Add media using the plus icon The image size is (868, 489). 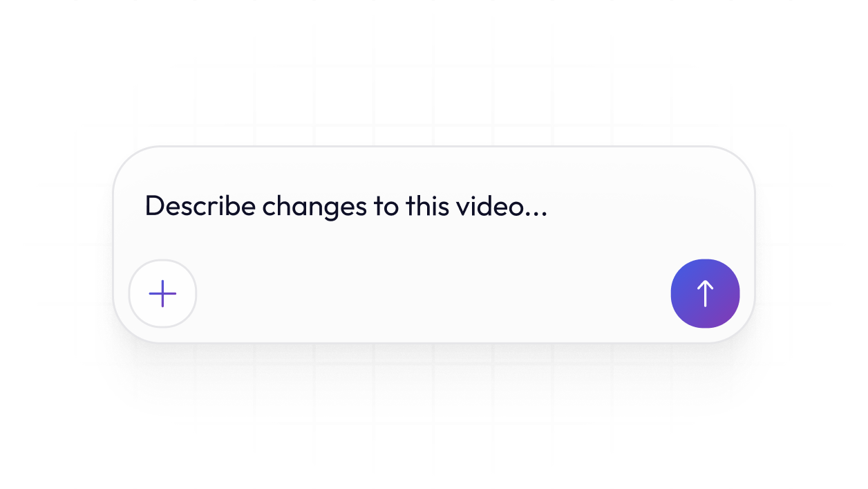click(x=162, y=294)
